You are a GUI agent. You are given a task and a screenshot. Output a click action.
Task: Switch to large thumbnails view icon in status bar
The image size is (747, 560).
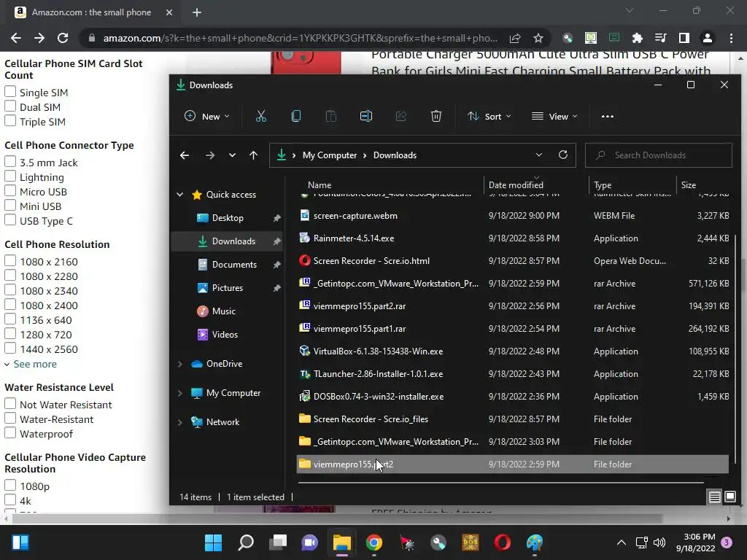[729, 497]
